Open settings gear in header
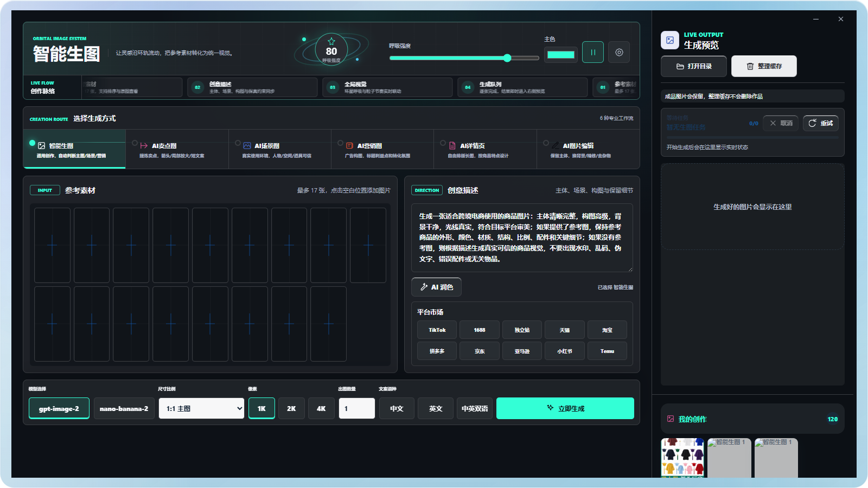 pyautogui.click(x=619, y=53)
